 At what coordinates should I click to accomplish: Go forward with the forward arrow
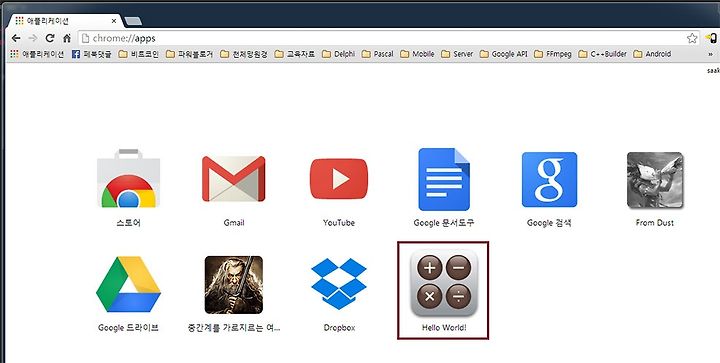point(33,38)
